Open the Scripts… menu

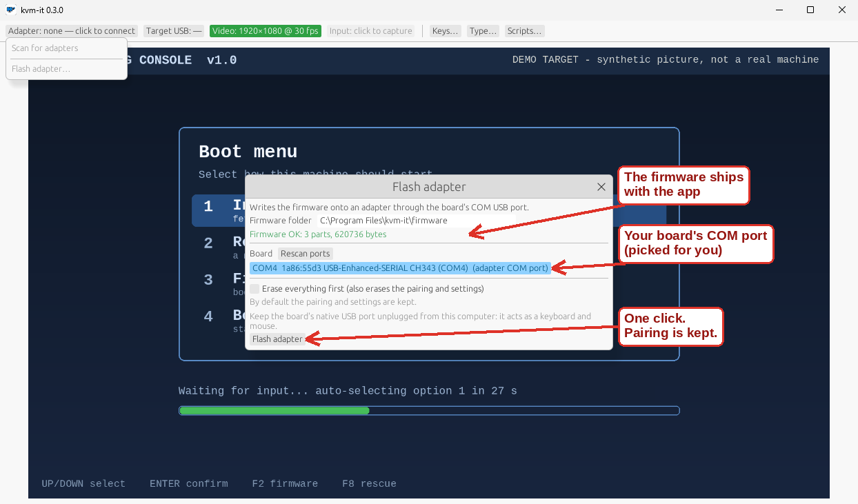click(x=524, y=31)
